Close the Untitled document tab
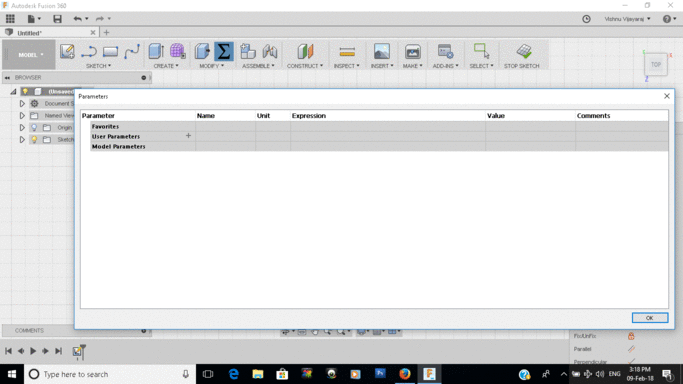Image resolution: width=683 pixels, height=384 pixels. coord(93,33)
